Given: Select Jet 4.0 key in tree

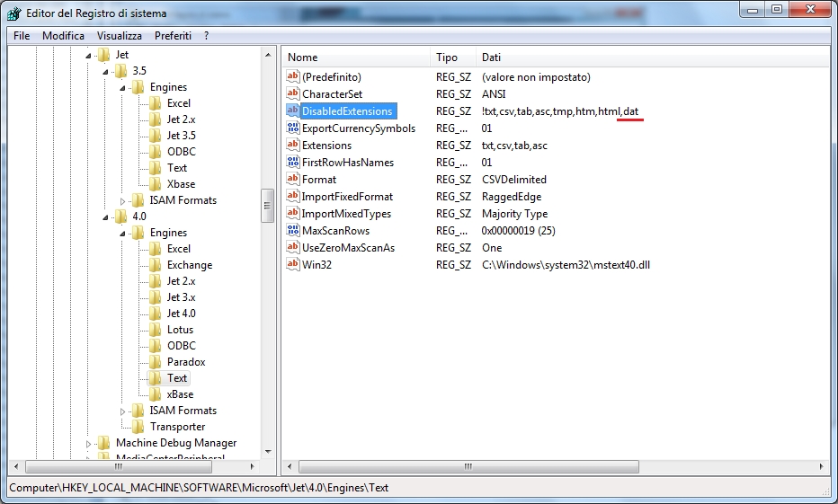Looking at the screenshot, I should (181, 314).
